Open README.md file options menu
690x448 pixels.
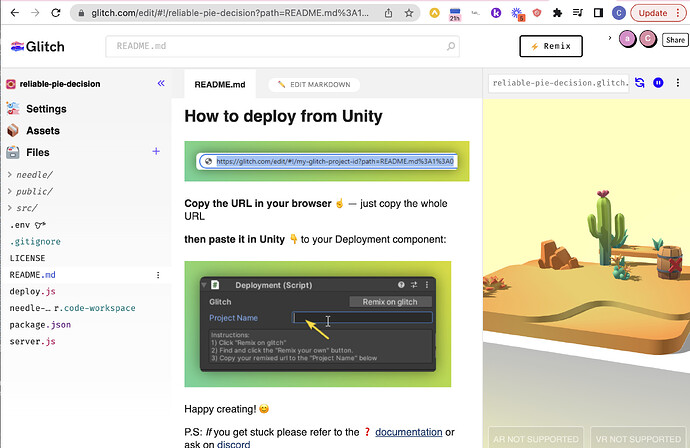click(158, 275)
